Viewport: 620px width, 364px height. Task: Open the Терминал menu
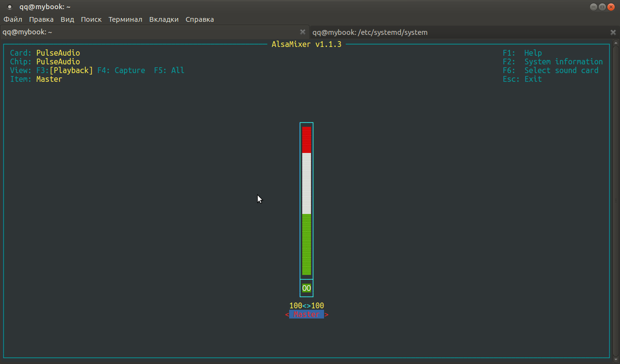coord(125,19)
